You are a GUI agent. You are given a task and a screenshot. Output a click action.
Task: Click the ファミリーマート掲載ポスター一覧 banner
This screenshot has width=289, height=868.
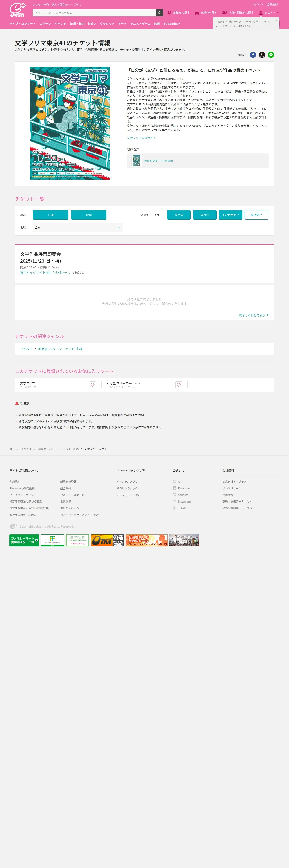pyautogui.click(x=24, y=540)
